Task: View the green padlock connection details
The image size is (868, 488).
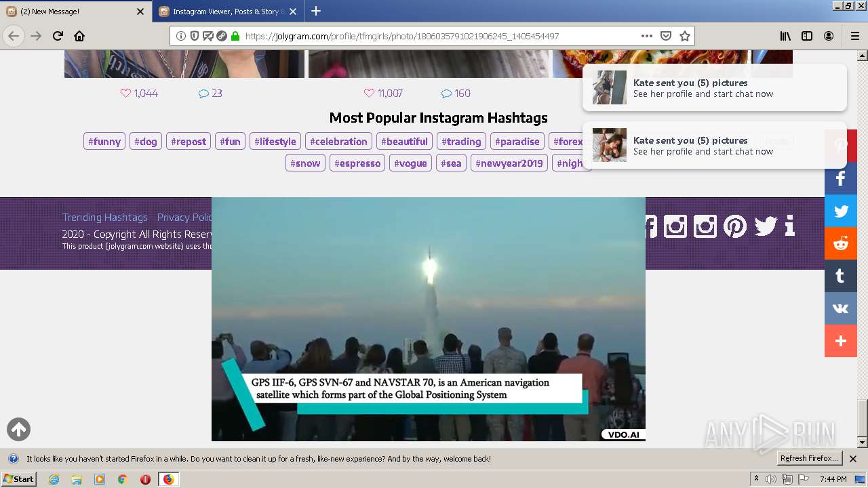Action: pyautogui.click(x=235, y=36)
